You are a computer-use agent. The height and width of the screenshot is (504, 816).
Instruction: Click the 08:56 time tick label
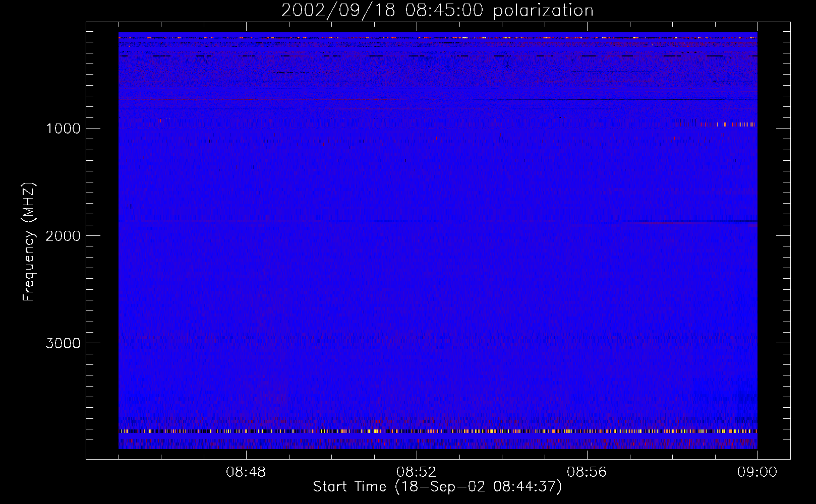(587, 472)
